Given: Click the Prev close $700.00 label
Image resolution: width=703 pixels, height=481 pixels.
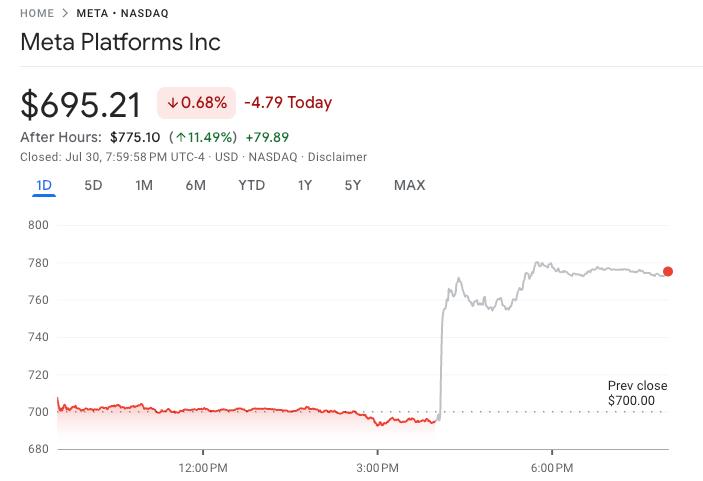Looking at the screenshot, I should pyautogui.click(x=637, y=393).
